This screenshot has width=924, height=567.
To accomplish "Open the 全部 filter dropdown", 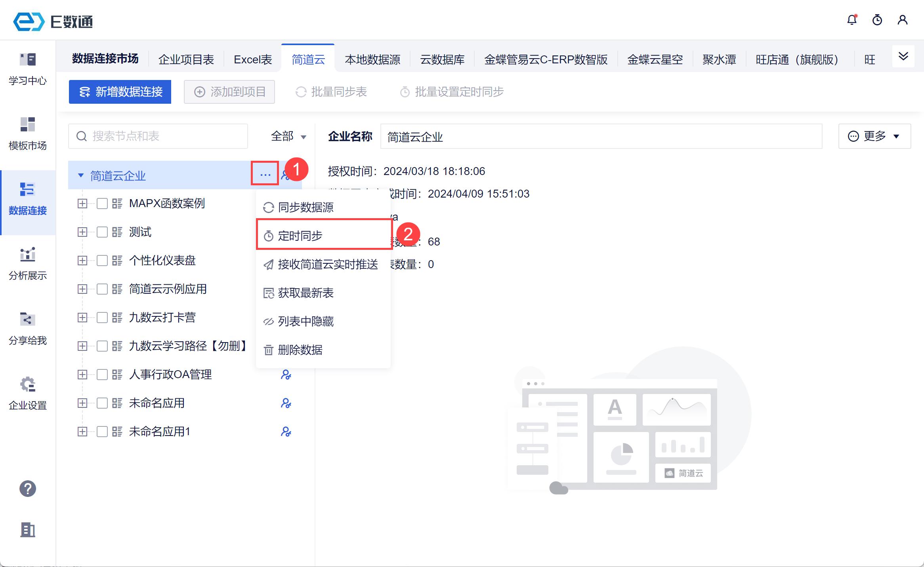I will (288, 137).
